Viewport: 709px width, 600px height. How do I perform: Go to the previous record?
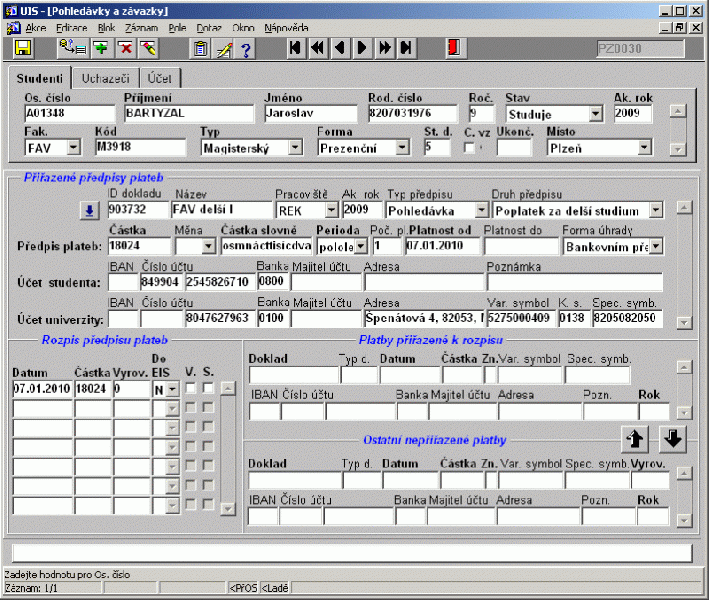(340, 48)
